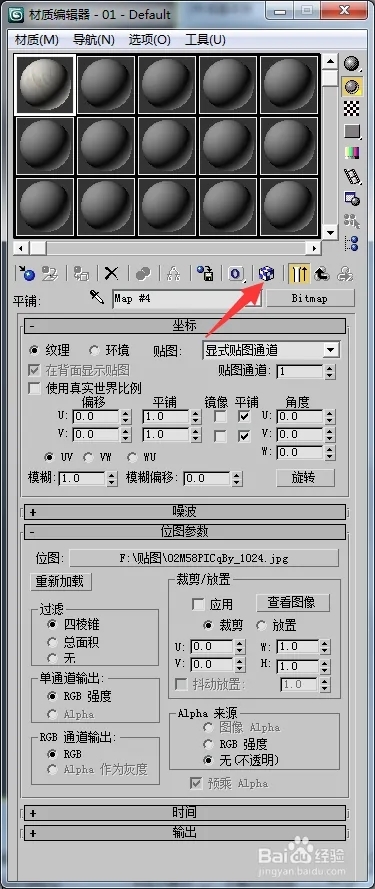Click the Reset Map X icon
Screen dimensions: 375x889
[x=112, y=273]
